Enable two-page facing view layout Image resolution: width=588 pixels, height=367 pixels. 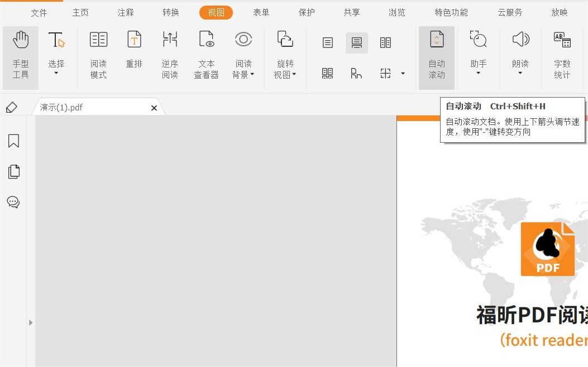coord(385,42)
